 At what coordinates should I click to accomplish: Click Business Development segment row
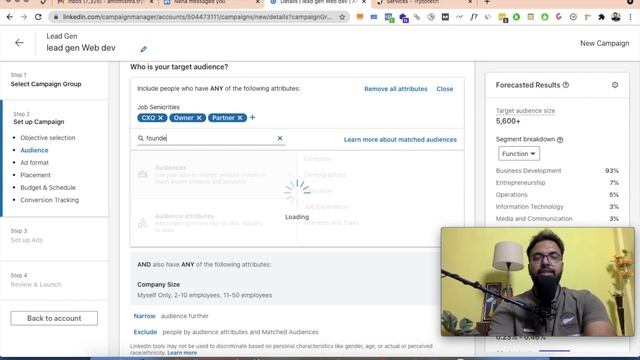557,171
